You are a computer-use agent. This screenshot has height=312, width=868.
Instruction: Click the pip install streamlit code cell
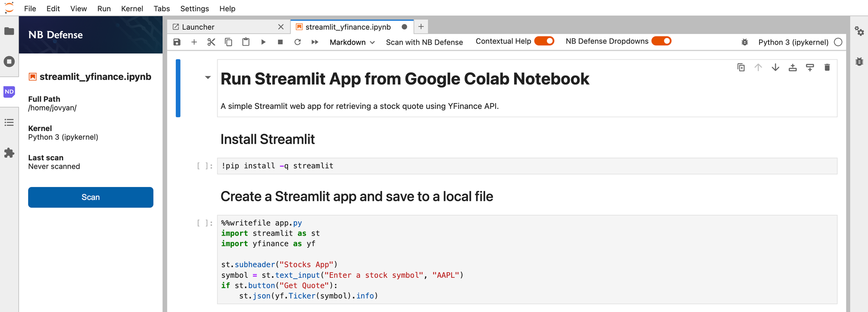click(x=527, y=166)
